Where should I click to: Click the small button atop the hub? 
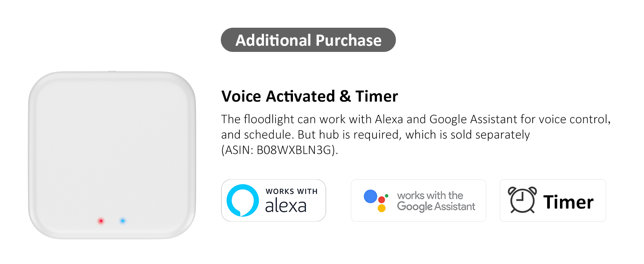(x=112, y=70)
